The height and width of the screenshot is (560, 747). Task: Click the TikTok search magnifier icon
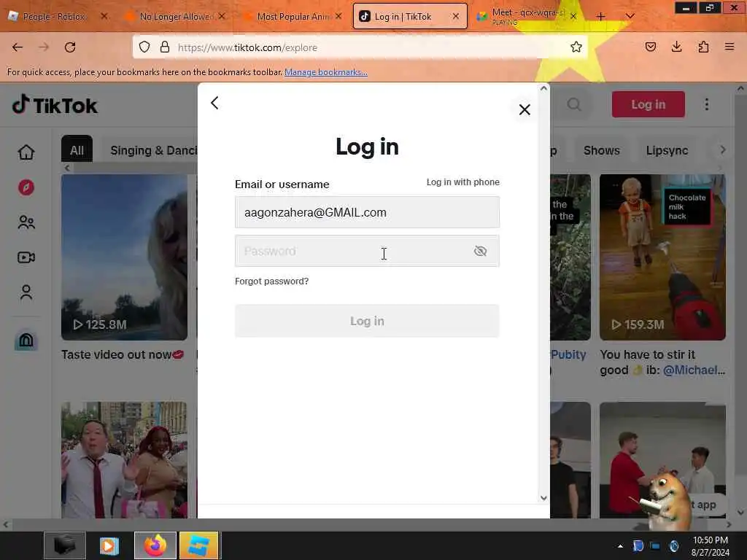[574, 104]
